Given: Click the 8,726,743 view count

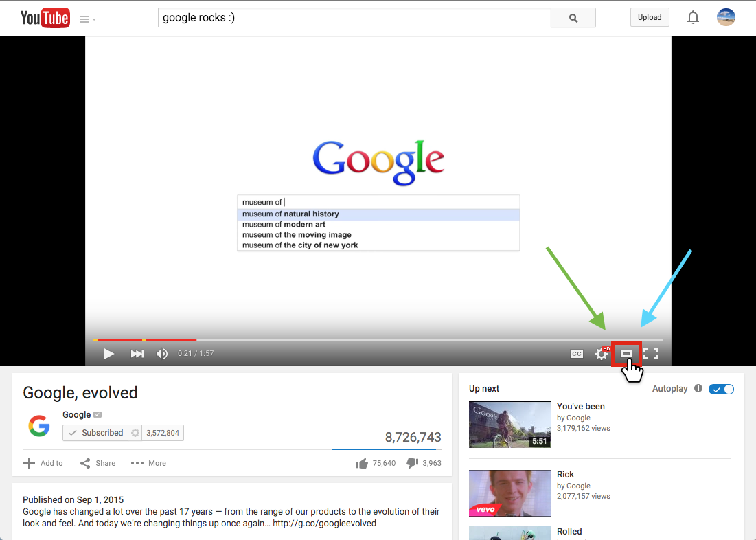Looking at the screenshot, I should click(x=413, y=437).
